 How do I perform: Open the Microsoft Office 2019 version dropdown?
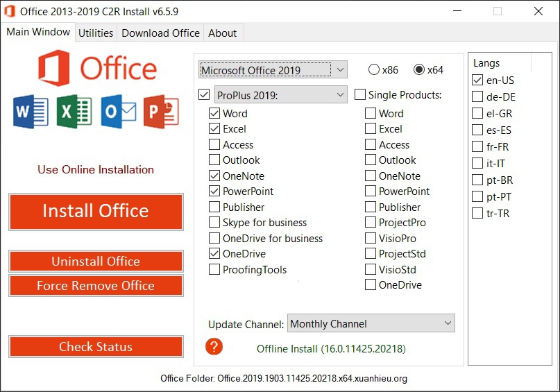273,69
